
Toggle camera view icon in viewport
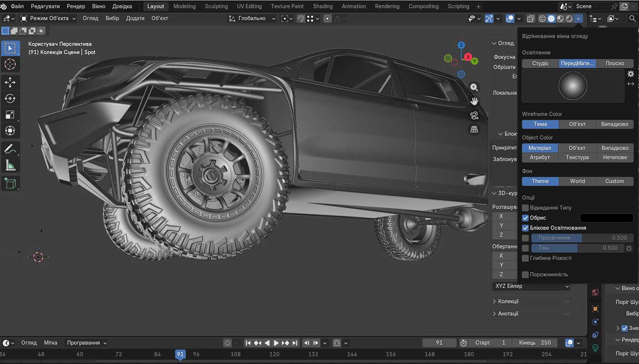(474, 115)
